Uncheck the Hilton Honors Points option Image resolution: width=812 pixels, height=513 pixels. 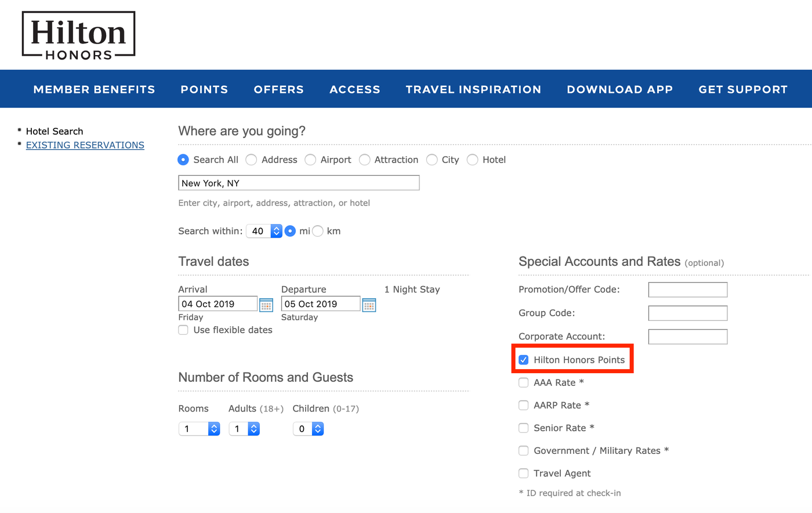524,359
